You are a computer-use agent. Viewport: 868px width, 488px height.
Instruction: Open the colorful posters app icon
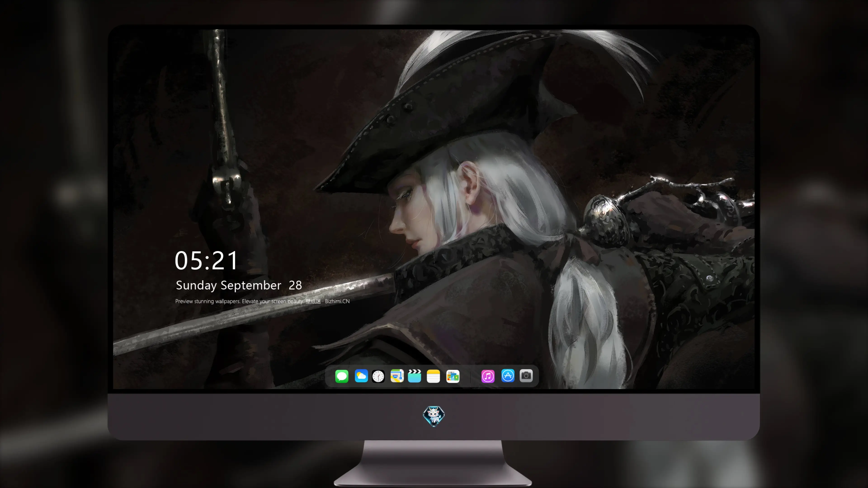pyautogui.click(x=453, y=376)
